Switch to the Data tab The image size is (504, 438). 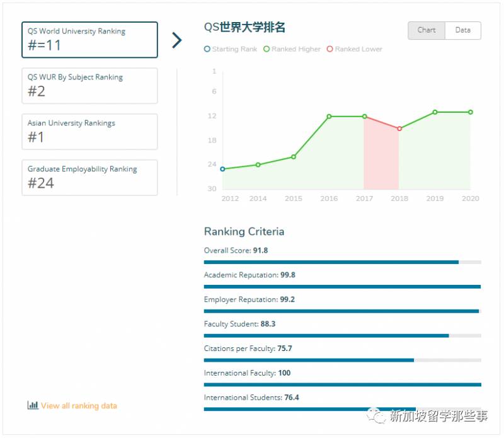click(462, 30)
